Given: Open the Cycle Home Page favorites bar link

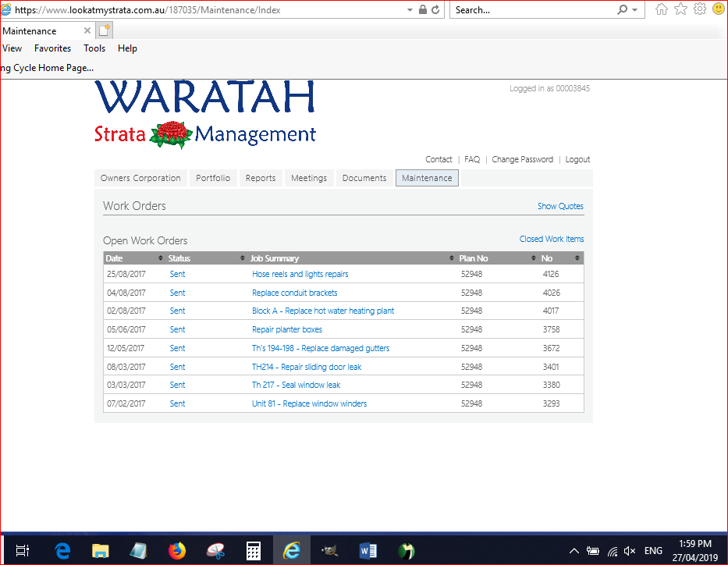Looking at the screenshot, I should (x=47, y=68).
